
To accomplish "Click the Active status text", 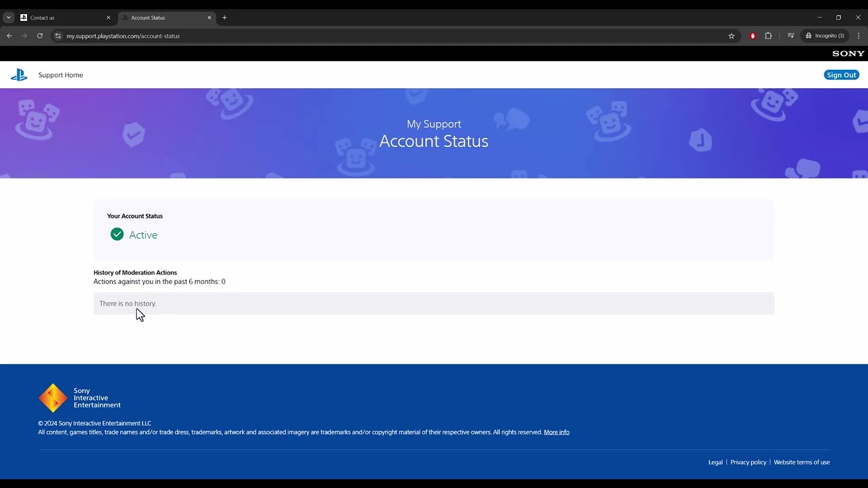I will (x=143, y=235).
